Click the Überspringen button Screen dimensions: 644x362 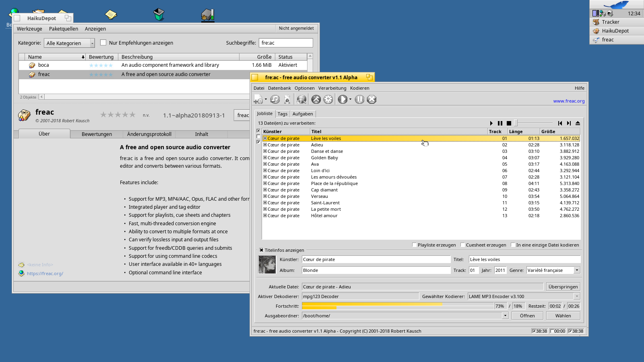(563, 287)
